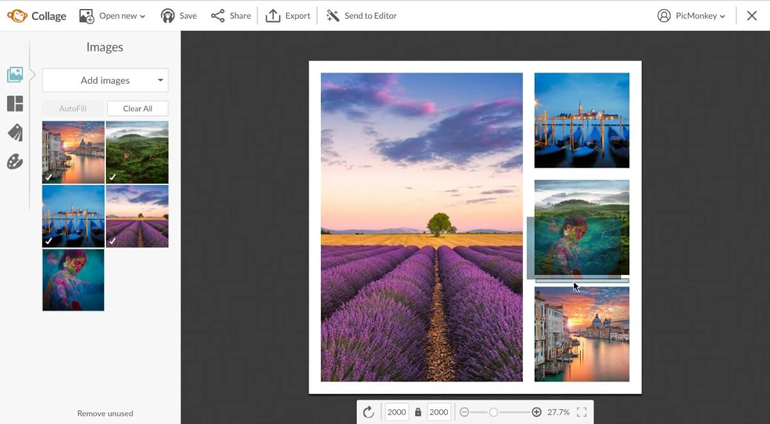Click the Export button
The height and width of the screenshot is (424, 770).
coord(288,16)
